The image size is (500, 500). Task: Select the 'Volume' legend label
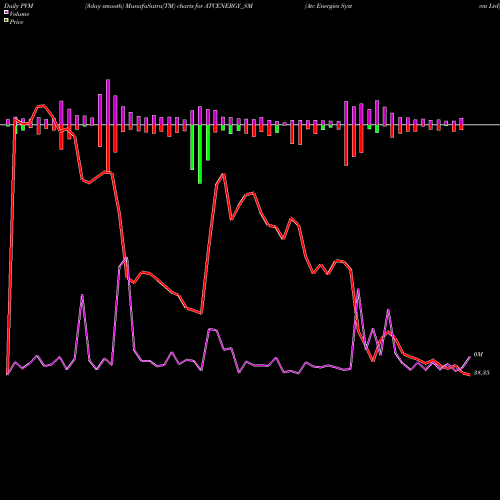[x=19, y=14]
